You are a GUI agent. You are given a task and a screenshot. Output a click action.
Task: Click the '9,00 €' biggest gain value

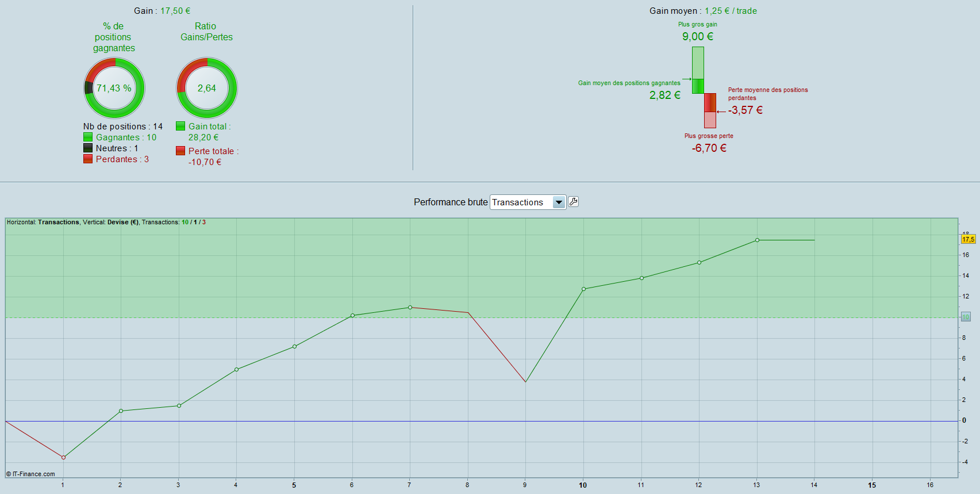698,37
